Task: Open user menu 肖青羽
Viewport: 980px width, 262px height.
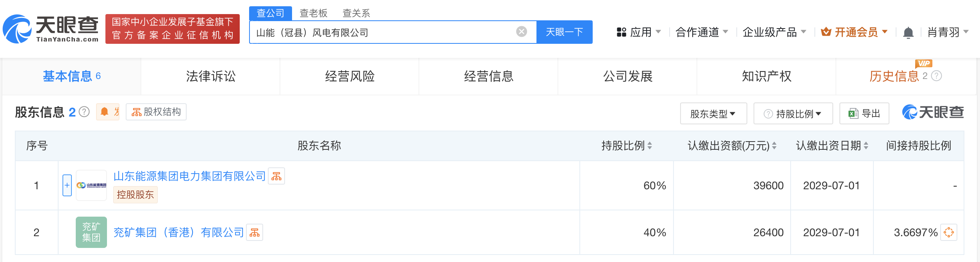Action: (x=948, y=32)
